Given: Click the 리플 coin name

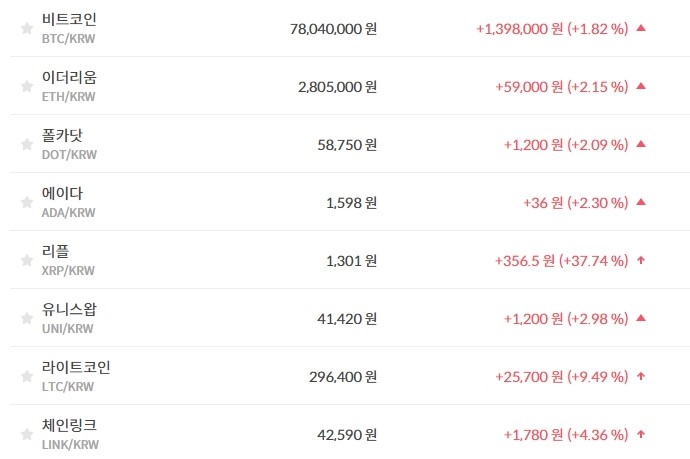Looking at the screenshot, I should tap(55, 252).
